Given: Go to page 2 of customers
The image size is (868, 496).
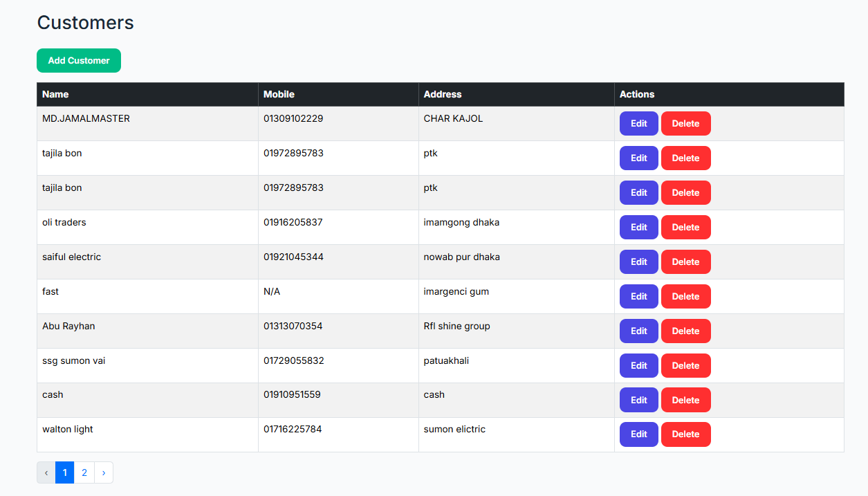Looking at the screenshot, I should point(84,473).
